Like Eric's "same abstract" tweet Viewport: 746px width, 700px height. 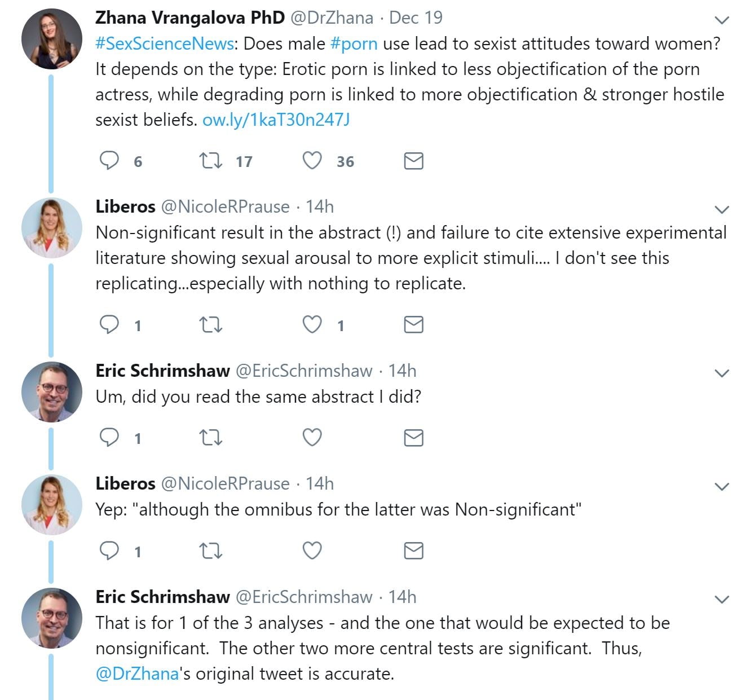[312, 437]
